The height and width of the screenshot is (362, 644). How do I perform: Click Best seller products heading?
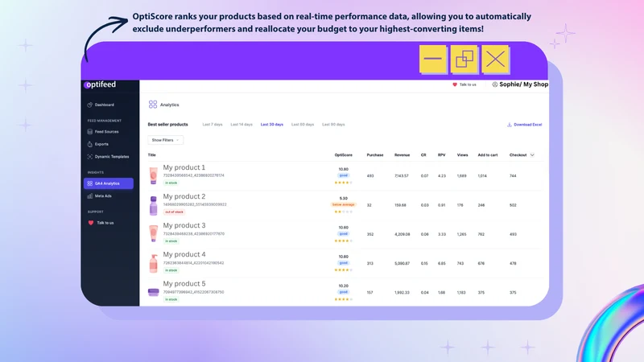point(167,125)
